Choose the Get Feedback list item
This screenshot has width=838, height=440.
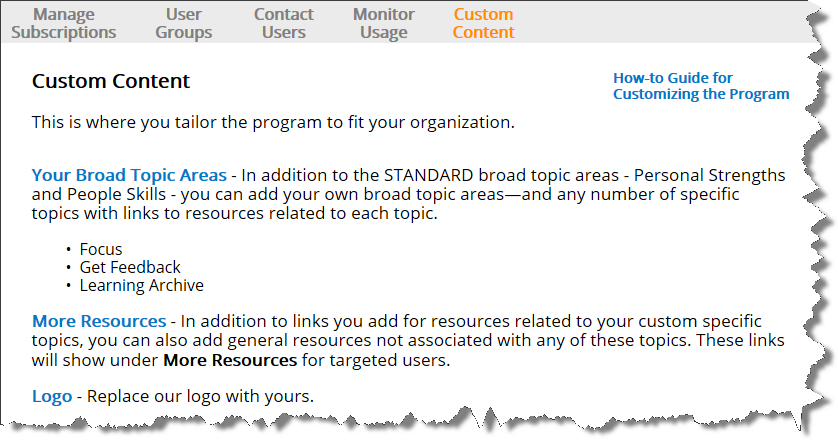(130, 267)
